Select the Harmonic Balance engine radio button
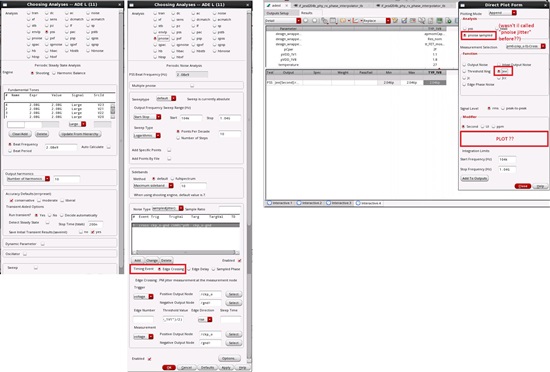 54,73
